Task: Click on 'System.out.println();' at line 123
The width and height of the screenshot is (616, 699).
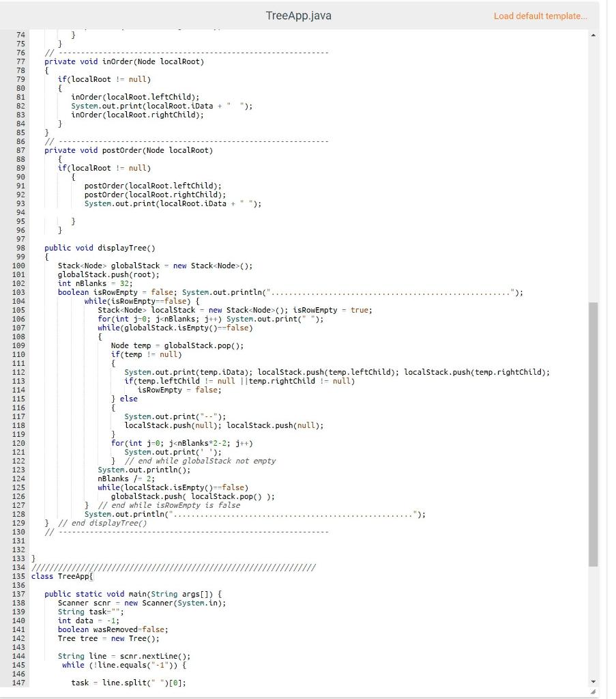Action: pos(144,470)
